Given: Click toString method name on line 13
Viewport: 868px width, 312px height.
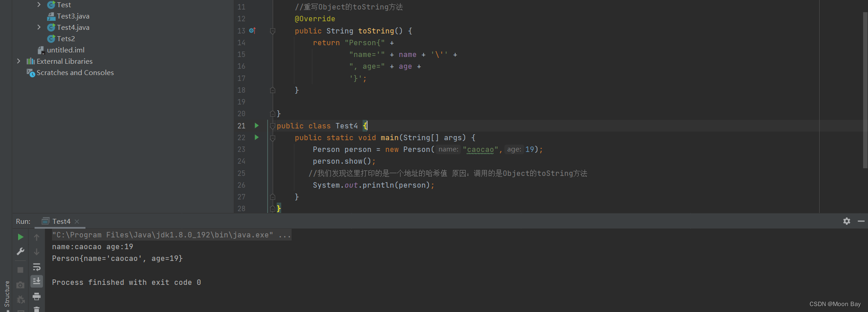Looking at the screenshot, I should pyautogui.click(x=376, y=31).
